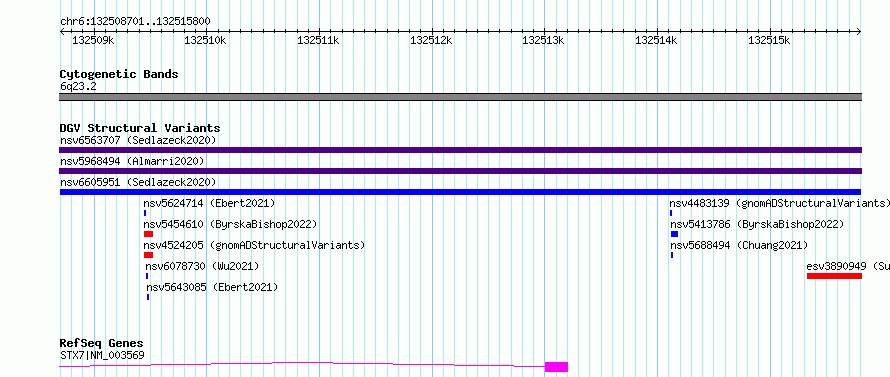Open nsv6605951 (Sedlazeck2020) label
Viewport: 890px width, 377px height.
coord(138,182)
